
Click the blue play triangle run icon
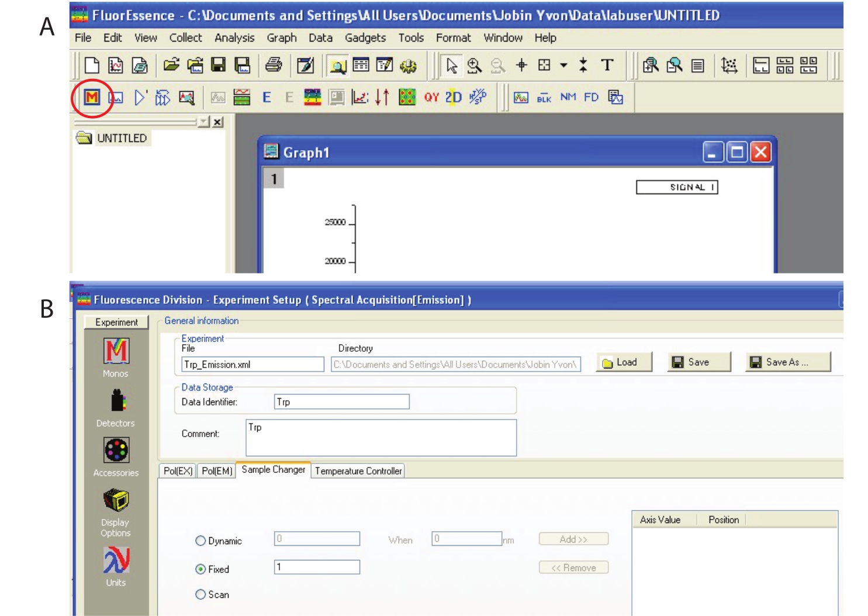[140, 97]
